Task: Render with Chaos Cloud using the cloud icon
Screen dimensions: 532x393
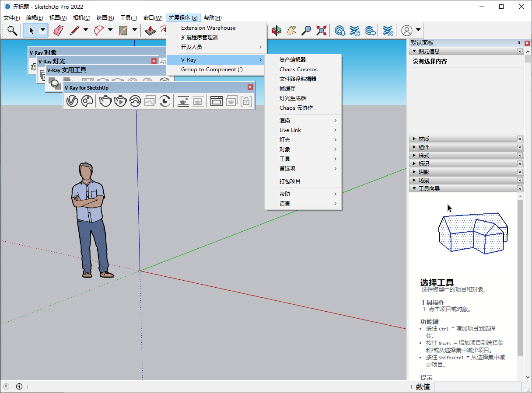Action: 135,101
